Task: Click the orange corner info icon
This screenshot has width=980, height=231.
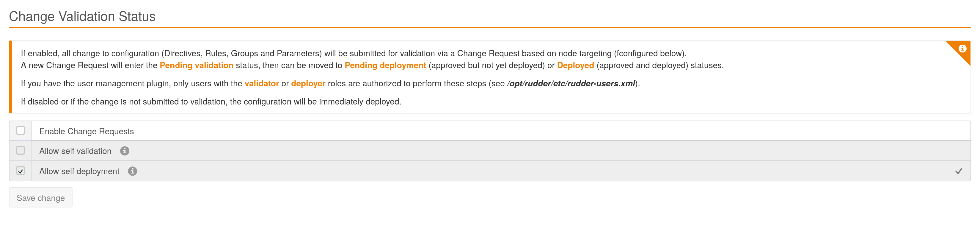Action: pyautogui.click(x=962, y=49)
